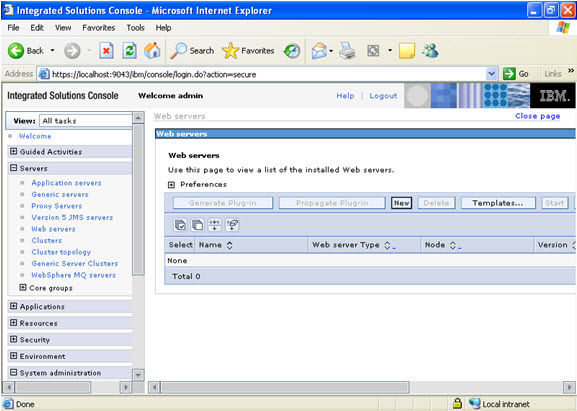Screen dimensions: 577x411
Task: Open the address bar dropdown arrow
Action: coord(491,74)
